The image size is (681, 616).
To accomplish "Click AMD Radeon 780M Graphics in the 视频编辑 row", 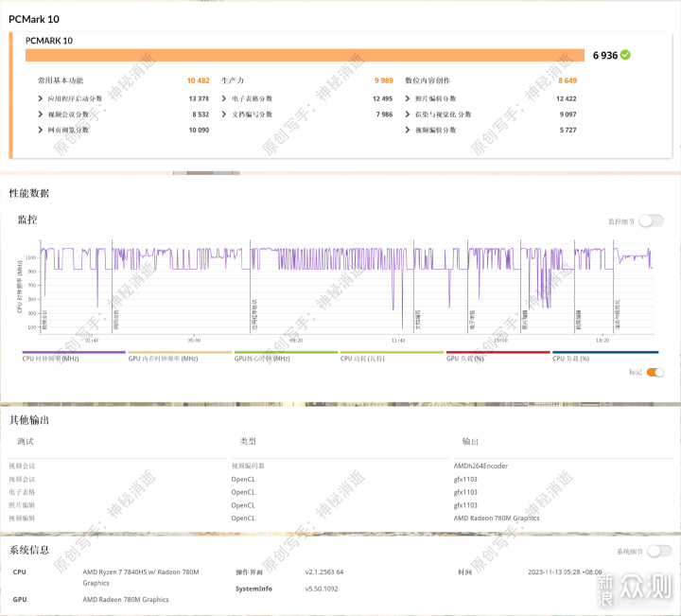I will (497, 519).
